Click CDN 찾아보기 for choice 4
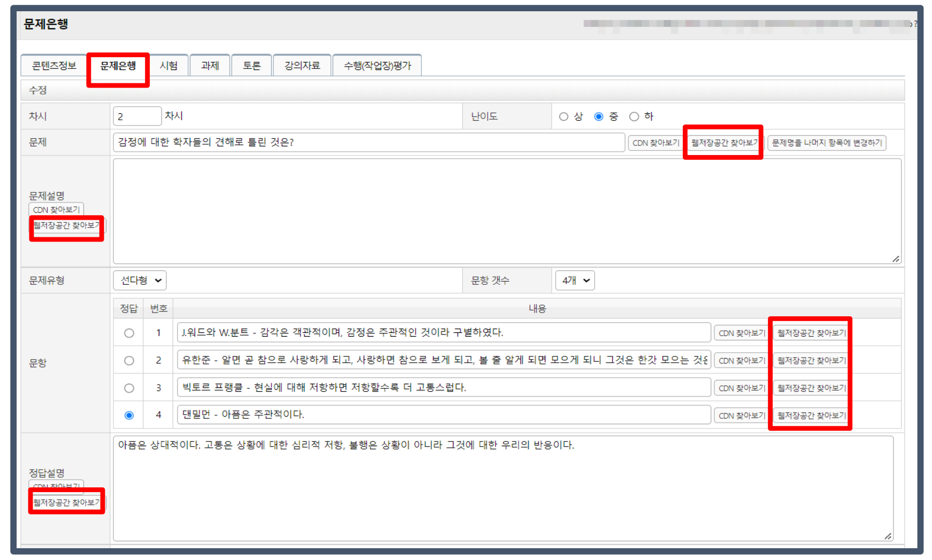 [741, 416]
